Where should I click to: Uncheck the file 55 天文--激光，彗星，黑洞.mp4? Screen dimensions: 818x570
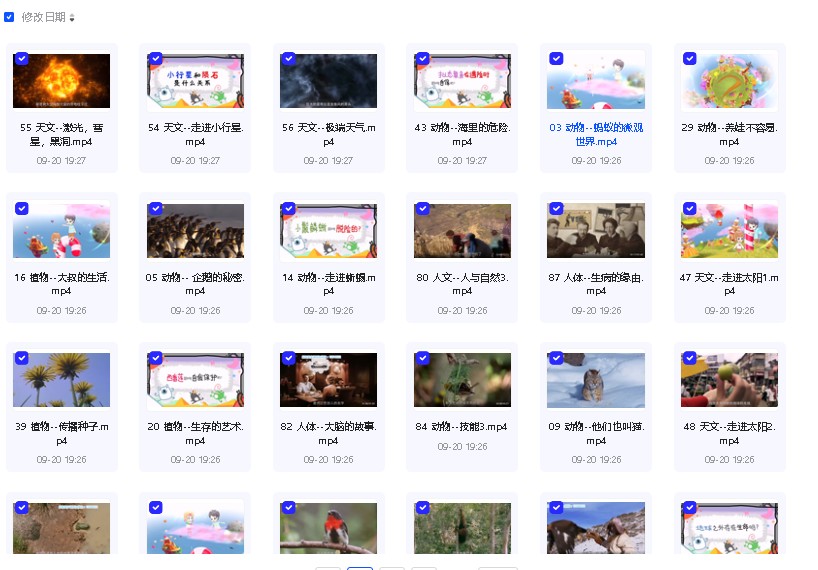coord(22,59)
